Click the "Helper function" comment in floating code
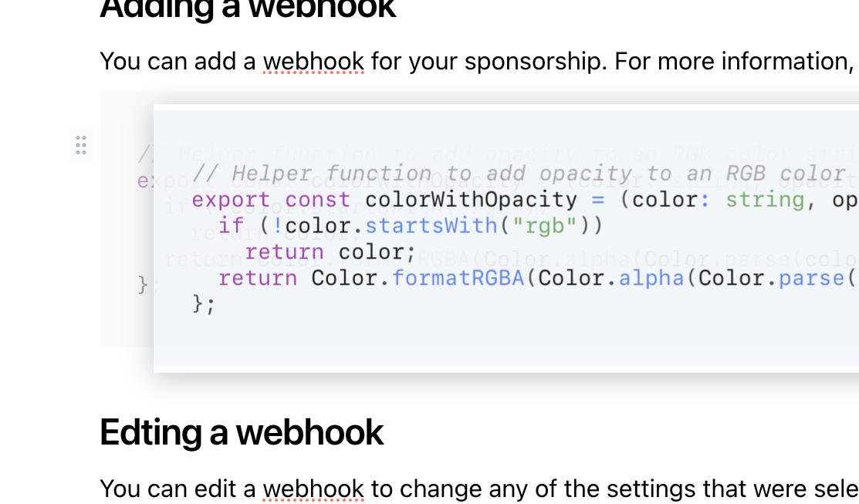The image size is (859, 504). pyautogui.click(x=332, y=174)
